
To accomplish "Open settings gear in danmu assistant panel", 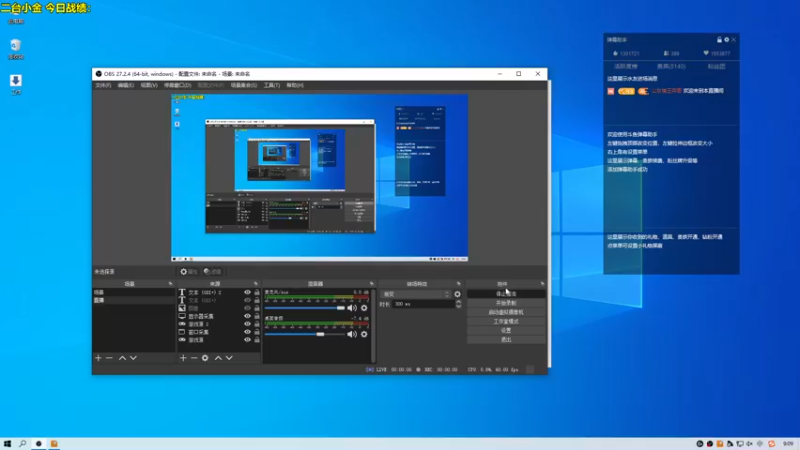I will pyautogui.click(x=727, y=40).
